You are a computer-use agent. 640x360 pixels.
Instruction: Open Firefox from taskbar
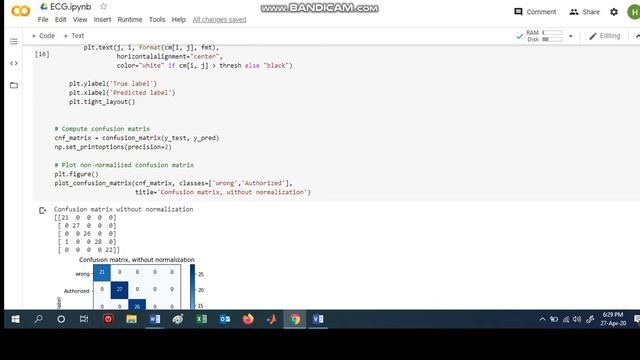point(248,319)
